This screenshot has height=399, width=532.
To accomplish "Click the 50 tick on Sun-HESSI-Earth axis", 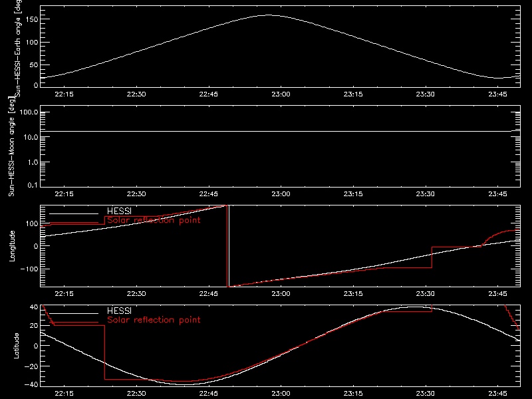I will [x=34, y=65].
